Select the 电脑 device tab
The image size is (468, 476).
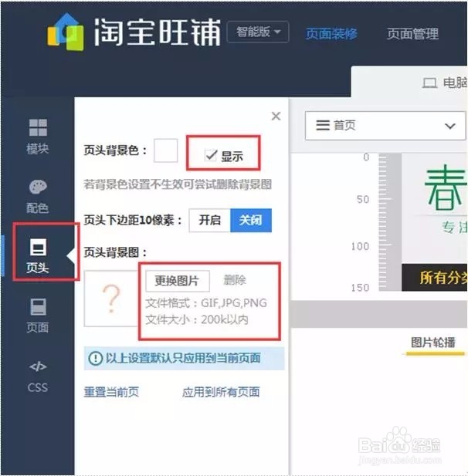coord(445,83)
